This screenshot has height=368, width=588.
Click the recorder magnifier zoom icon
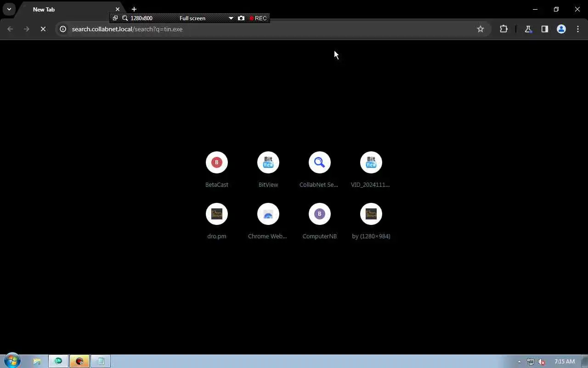pyautogui.click(x=125, y=18)
